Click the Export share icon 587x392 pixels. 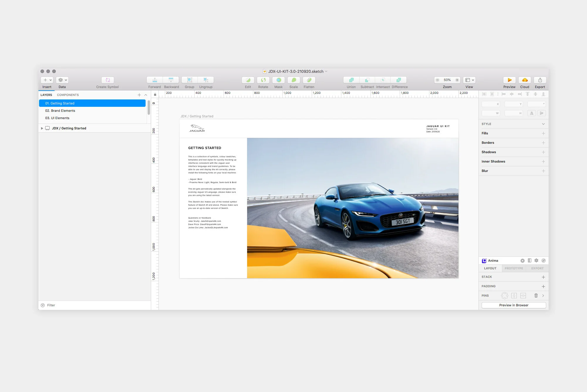coord(540,80)
